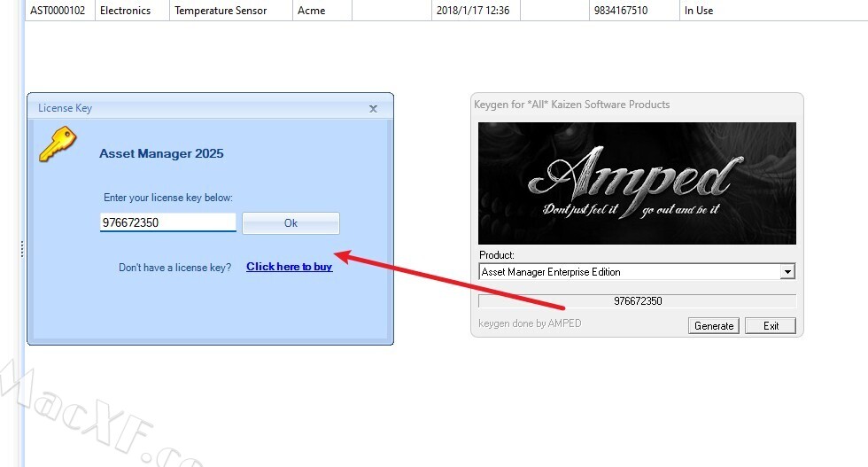Click the golden key icon

tap(58, 144)
